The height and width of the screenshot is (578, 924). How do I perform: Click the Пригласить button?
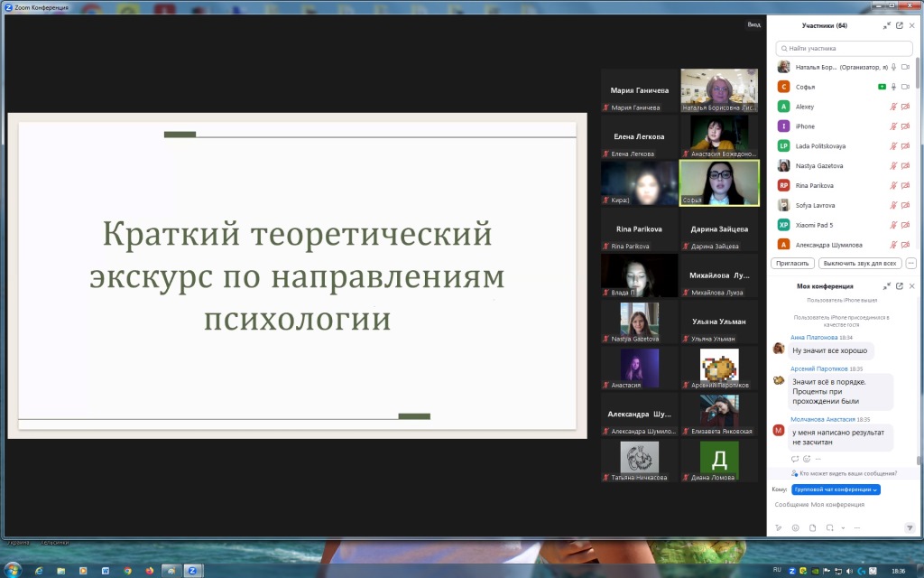(x=792, y=263)
